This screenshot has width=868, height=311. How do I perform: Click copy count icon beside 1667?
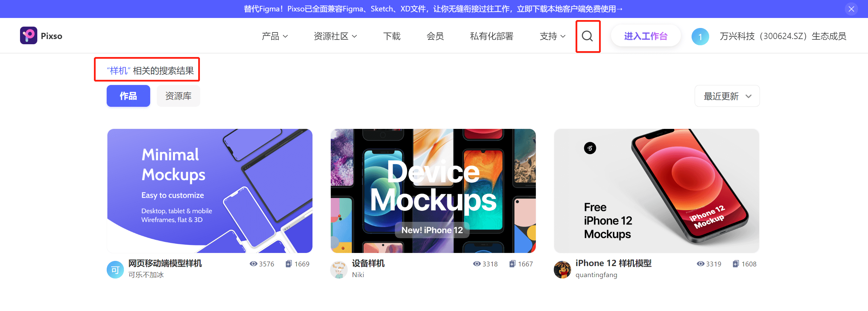click(512, 264)
